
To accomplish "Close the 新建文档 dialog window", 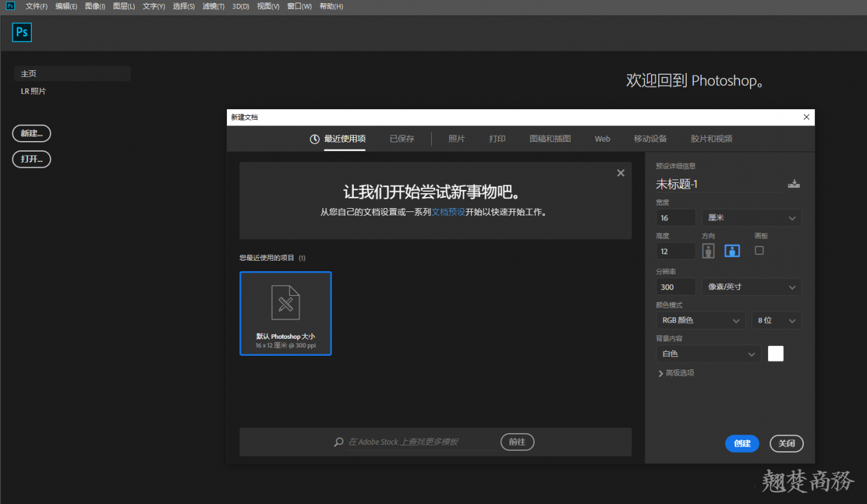I will pos(807,117).
